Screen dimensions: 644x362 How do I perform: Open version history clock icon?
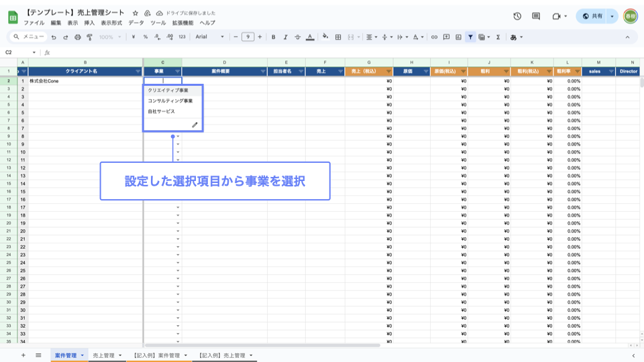tap(517, 16)
